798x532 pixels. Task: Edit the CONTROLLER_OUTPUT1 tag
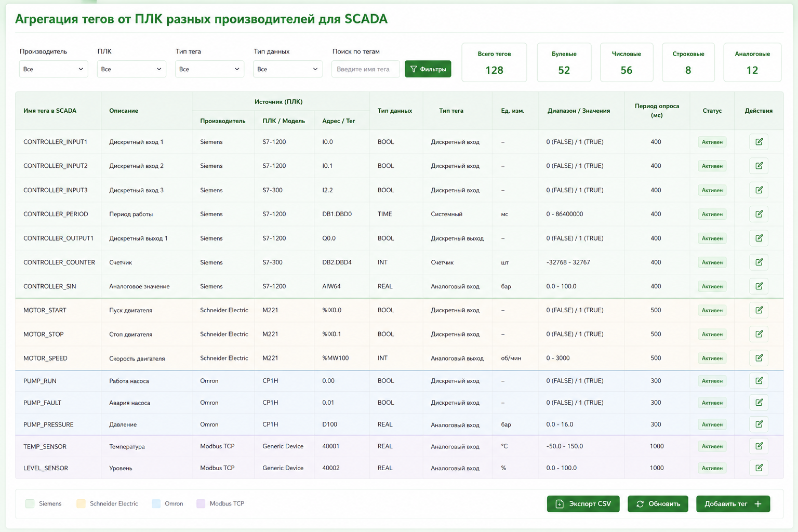coord(759,238)
